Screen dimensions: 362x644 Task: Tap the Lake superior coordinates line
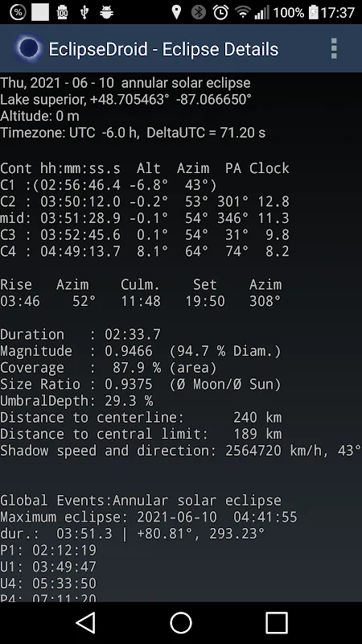pos(125,99)
